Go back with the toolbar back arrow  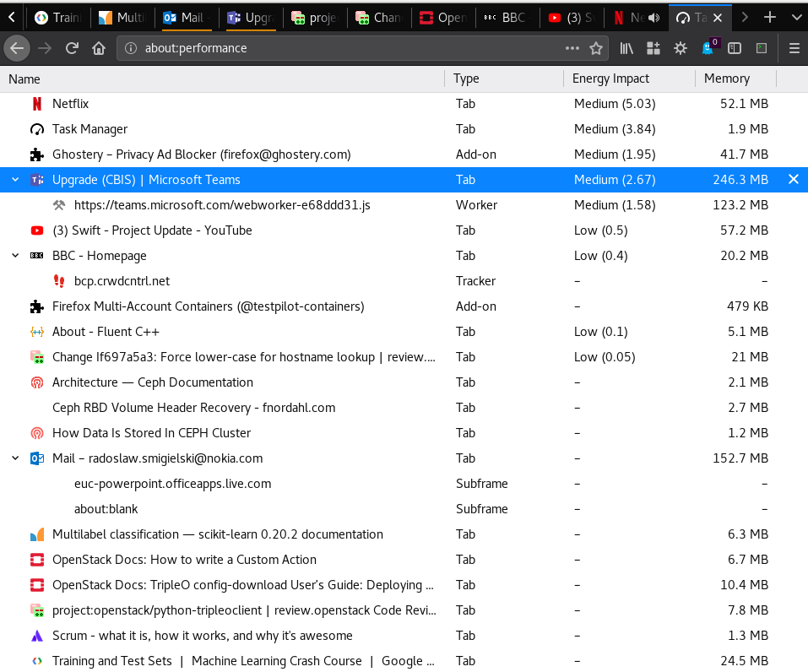click(17, 48)
